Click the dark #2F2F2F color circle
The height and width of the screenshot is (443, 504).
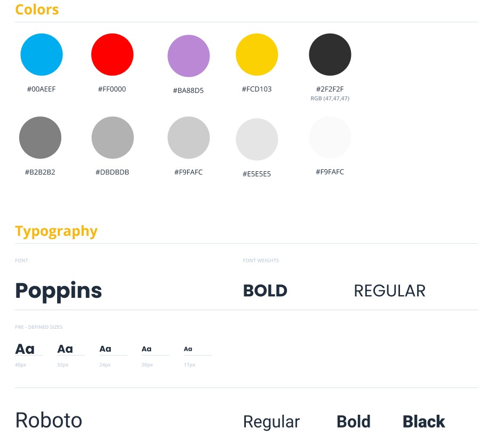coord(330,54)
